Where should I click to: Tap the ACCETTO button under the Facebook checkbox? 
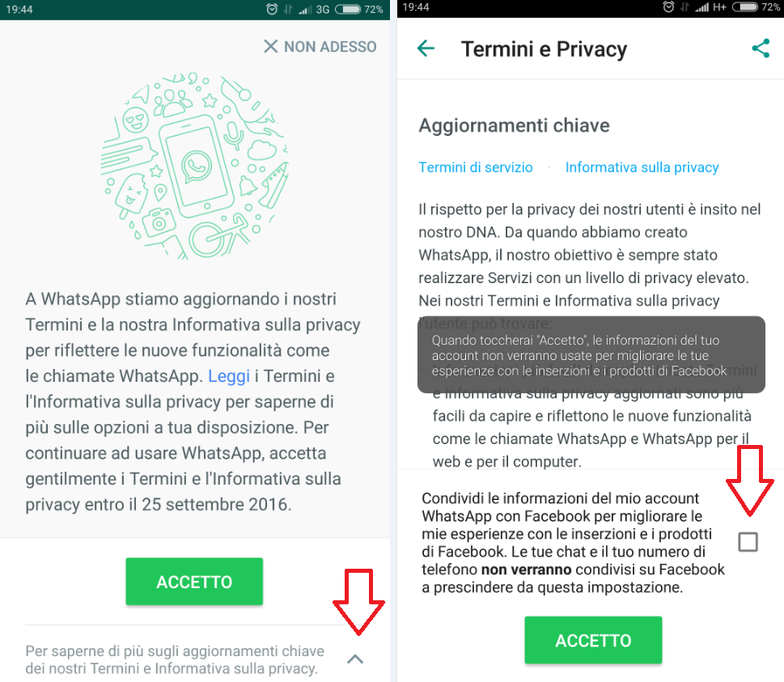(594, 640)
